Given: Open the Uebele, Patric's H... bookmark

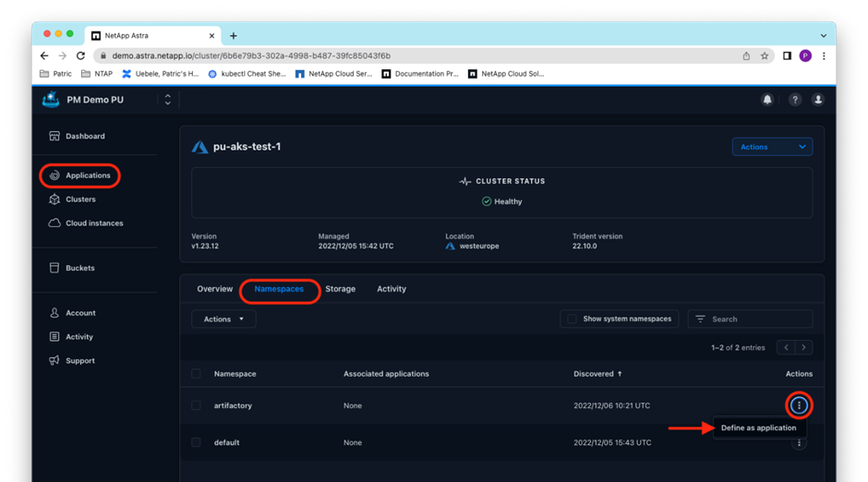Looking at the screenshot, I should (161, 74).
